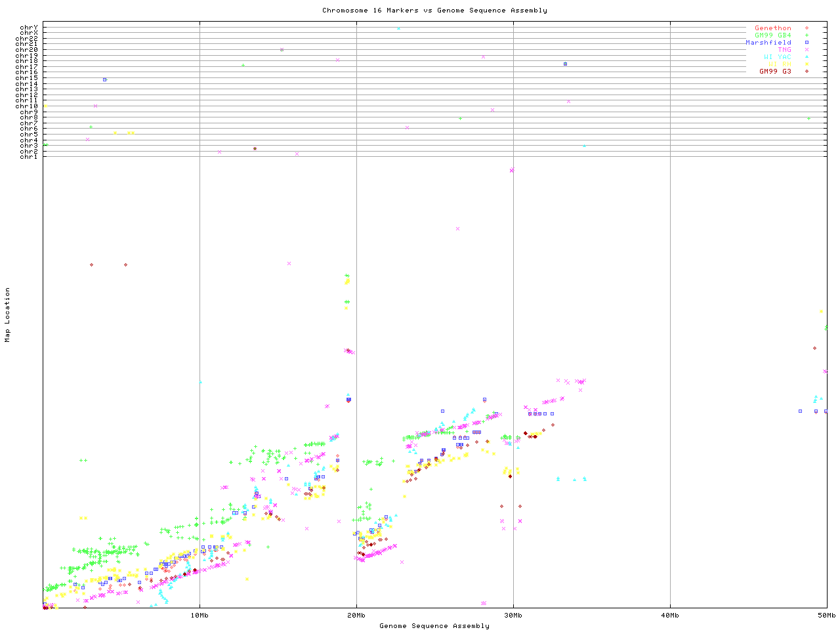
Task: Click the blue square symbol beside Marshfield
Action: [x=807, y=43]
